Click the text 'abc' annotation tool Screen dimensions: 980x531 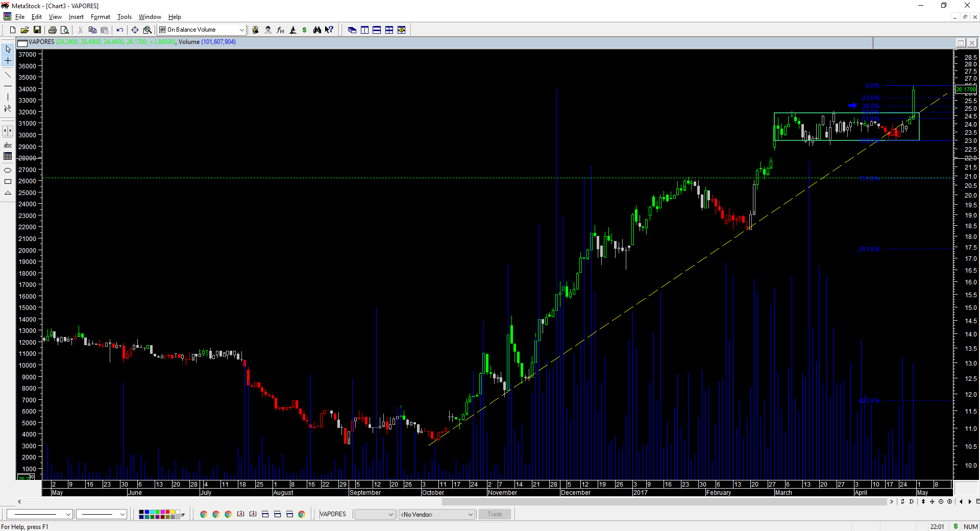pyautogui.click(x=8, y=146)
